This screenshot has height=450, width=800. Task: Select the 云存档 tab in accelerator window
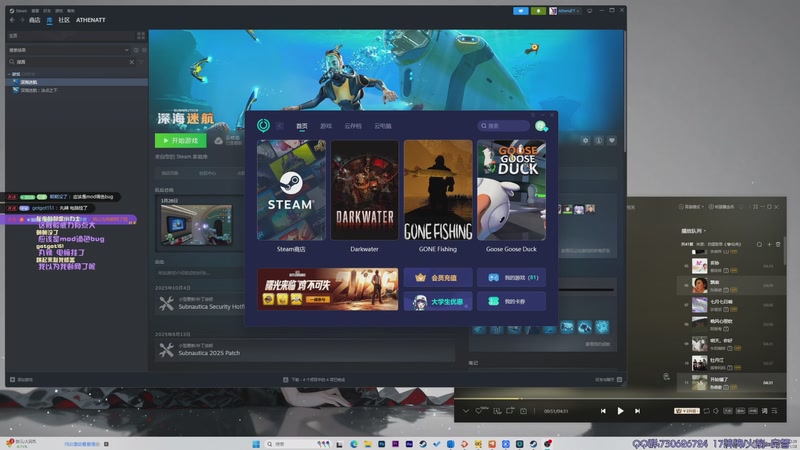353,126
